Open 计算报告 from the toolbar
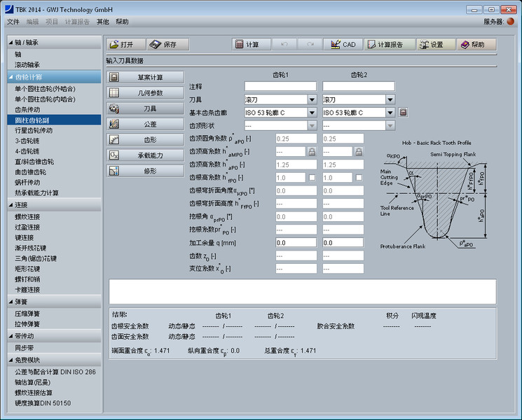The height and width of the screenshot is (420, 522). tap(390, 44)
